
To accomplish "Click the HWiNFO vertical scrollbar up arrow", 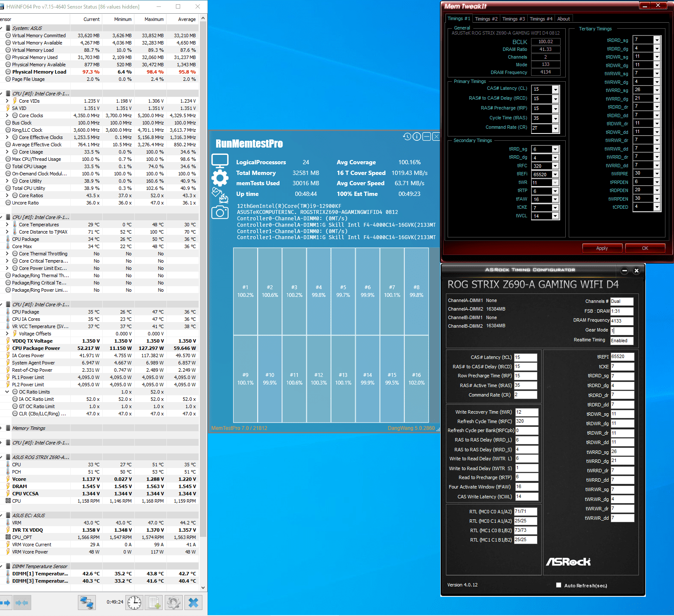I will point(203,18).
